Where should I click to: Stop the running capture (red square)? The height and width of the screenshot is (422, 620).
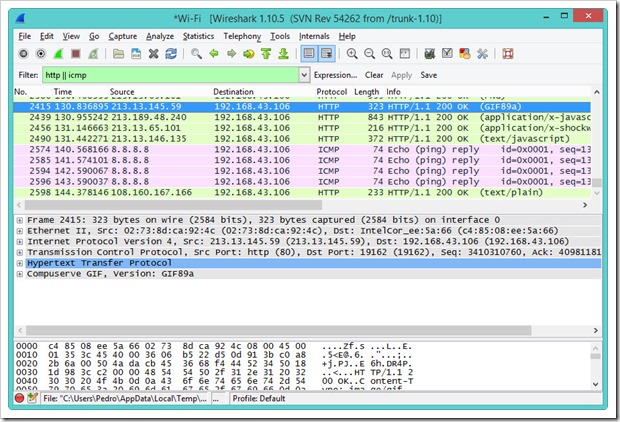(76, 53)
